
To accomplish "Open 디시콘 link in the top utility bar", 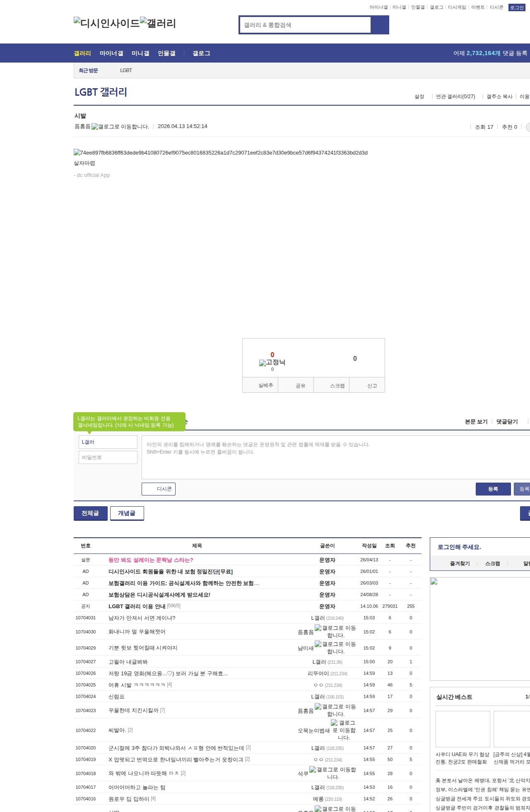I will pyautogui.click(x=496, y=7).
